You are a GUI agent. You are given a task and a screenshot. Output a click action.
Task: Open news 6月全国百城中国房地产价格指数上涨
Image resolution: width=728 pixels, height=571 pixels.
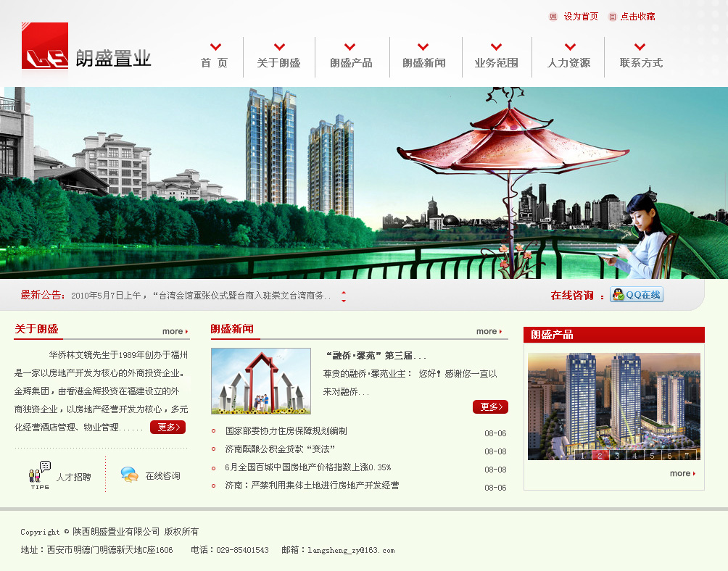(x=308, y=467)
